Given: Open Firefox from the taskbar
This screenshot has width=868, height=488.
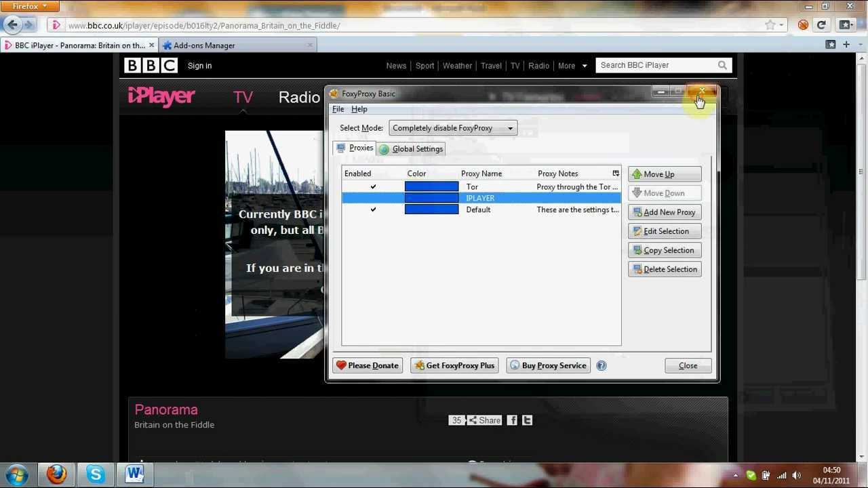Looking at the screenshot, I should click(56, 474).
